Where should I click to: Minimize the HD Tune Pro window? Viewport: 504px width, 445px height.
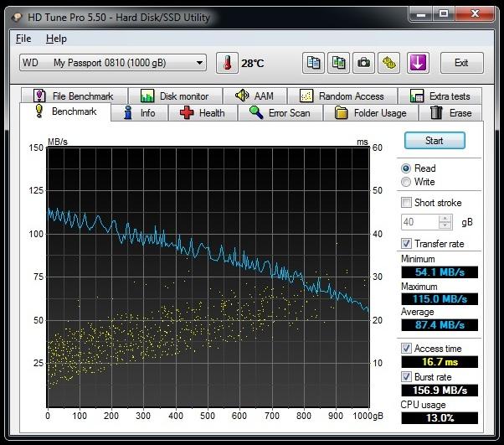(421, 14)
